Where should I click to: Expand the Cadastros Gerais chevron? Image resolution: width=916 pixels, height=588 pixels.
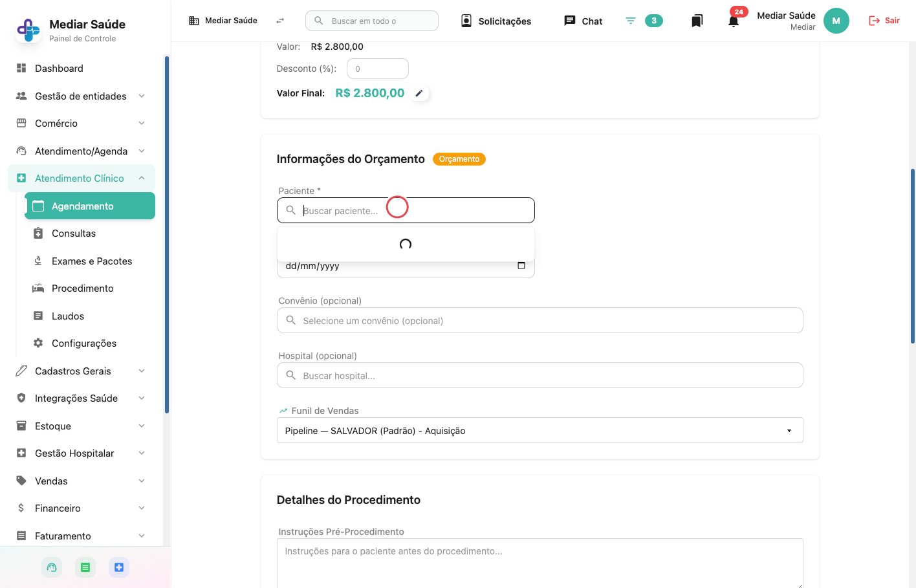(142, 371)
